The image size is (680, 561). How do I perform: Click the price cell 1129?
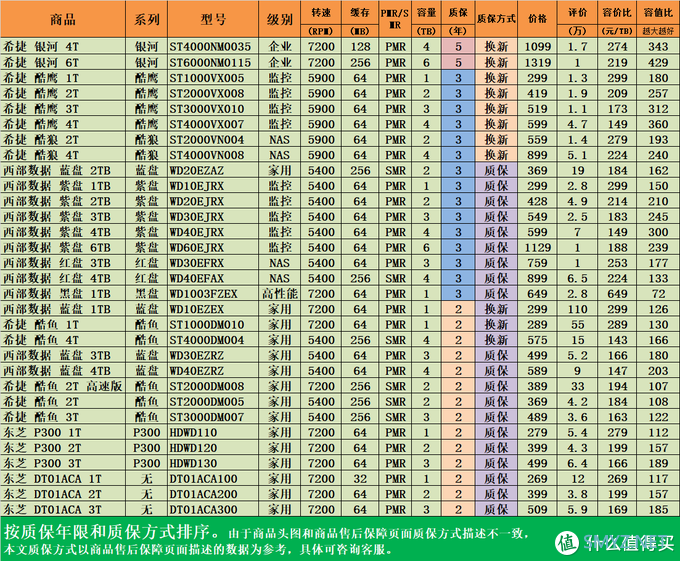[537, 247]
